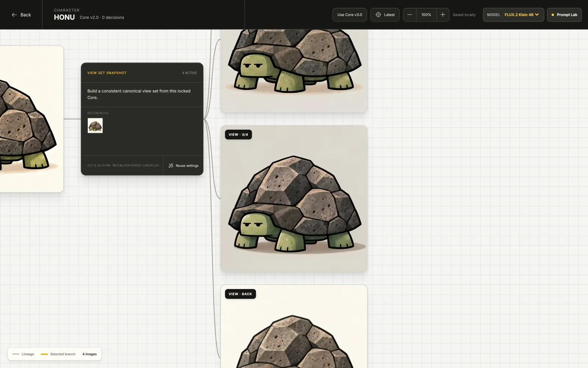This screenshot has width=588, height=368.
Task: Click the yellow dot in Prompt Lab button
Action: [553, 15]
